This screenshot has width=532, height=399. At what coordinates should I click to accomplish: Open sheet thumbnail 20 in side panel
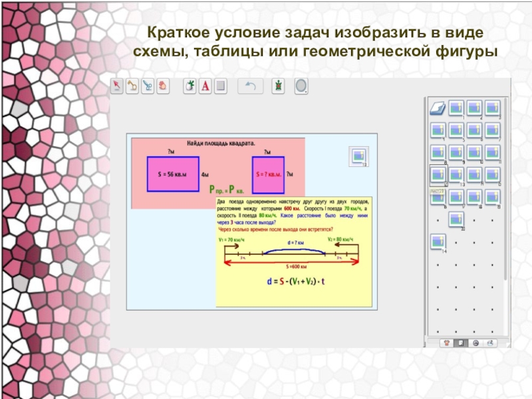(x=456, y=220)
